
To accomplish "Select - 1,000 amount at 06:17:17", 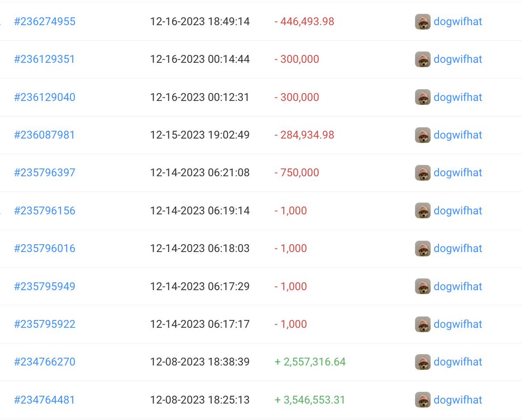I will coord(291,324).
